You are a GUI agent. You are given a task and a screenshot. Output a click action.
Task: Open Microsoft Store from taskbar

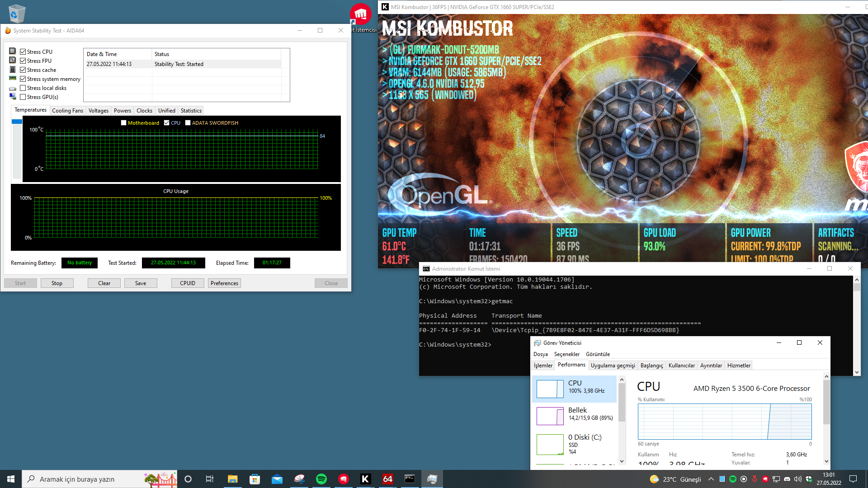point(255,479)
